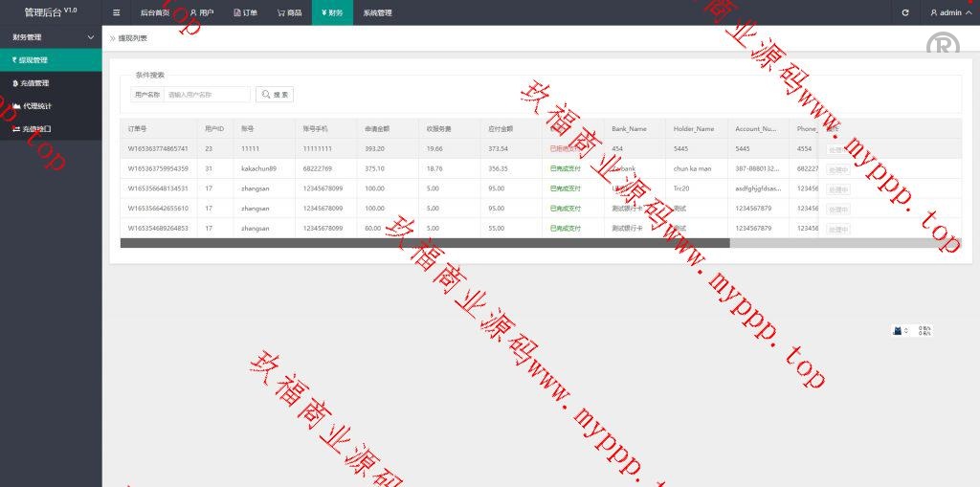Click the refresh icon in top bar
The height and width of the screenshot is (487, 980).
click(905, 12)
